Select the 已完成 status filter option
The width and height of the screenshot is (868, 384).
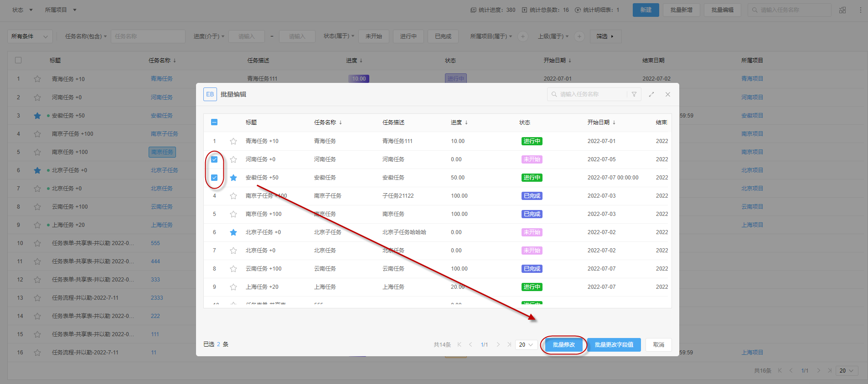point(443,36)
